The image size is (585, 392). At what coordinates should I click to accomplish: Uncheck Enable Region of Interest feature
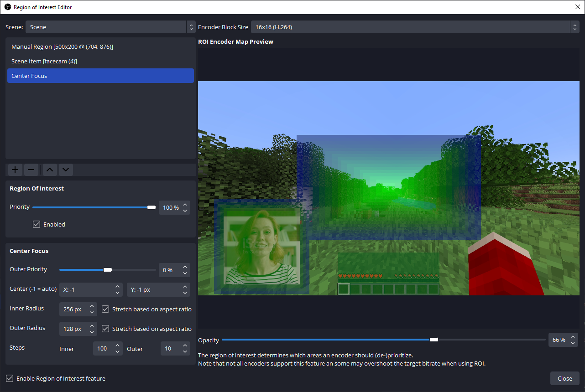pyautogui.click(x=10, y=378)
